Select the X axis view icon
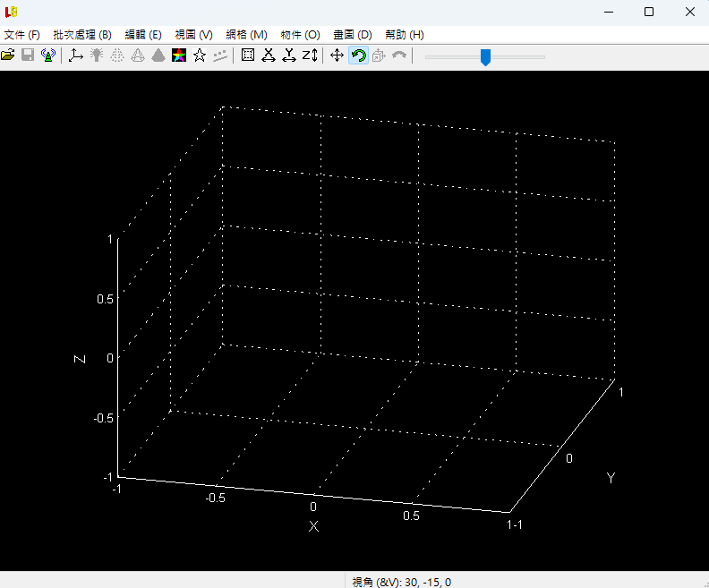The height and width of the screenshot is (588, 709). (268, 55)
